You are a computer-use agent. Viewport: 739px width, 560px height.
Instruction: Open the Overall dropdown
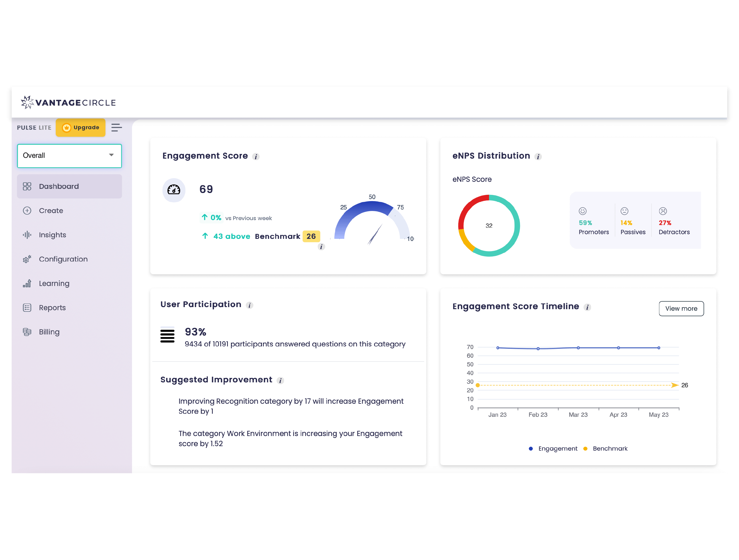(x=69, y=155)
